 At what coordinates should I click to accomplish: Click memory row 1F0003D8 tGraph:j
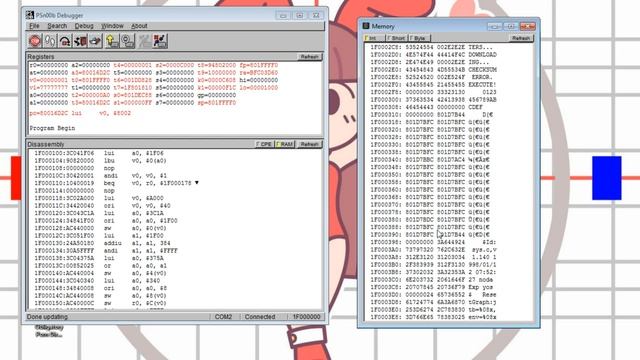pos(433,302)
